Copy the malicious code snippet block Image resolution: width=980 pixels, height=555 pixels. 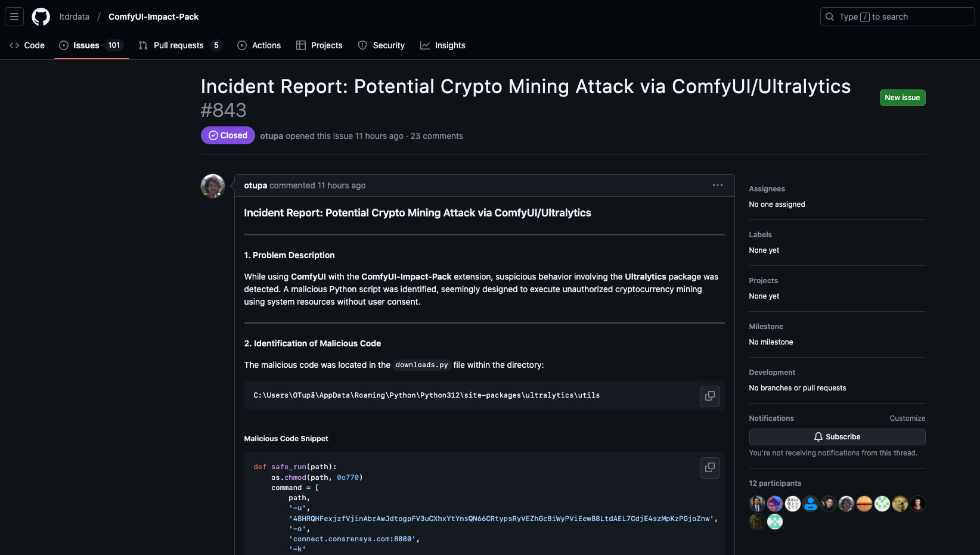tap(710, 468)
